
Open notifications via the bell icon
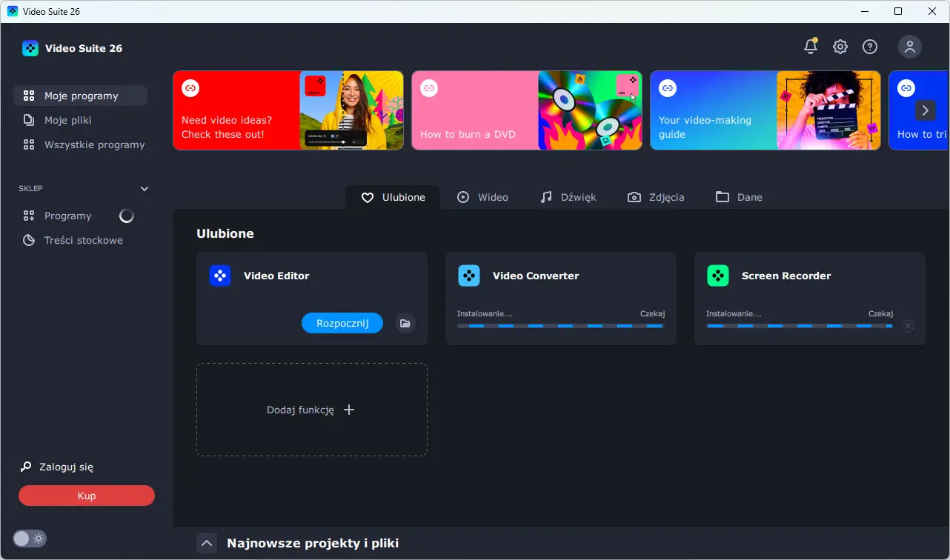pos(810,46)
